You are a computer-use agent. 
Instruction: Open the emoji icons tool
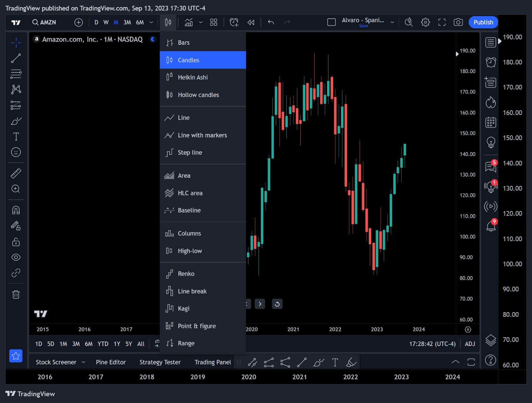(16, 152)
